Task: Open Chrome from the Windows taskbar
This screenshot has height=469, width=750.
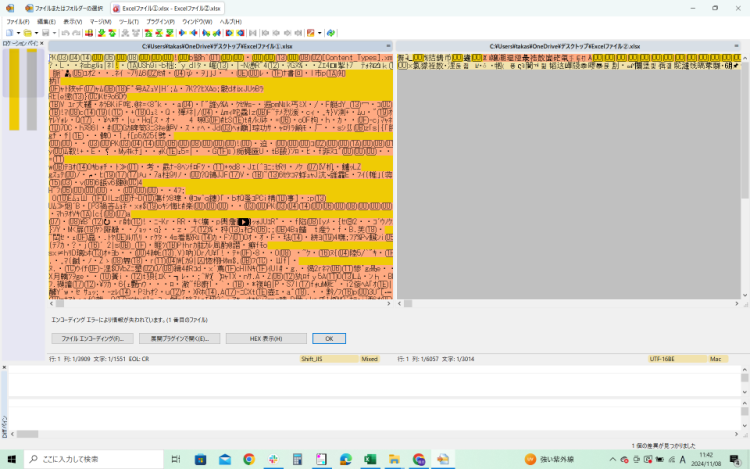Action: (249, 459)
